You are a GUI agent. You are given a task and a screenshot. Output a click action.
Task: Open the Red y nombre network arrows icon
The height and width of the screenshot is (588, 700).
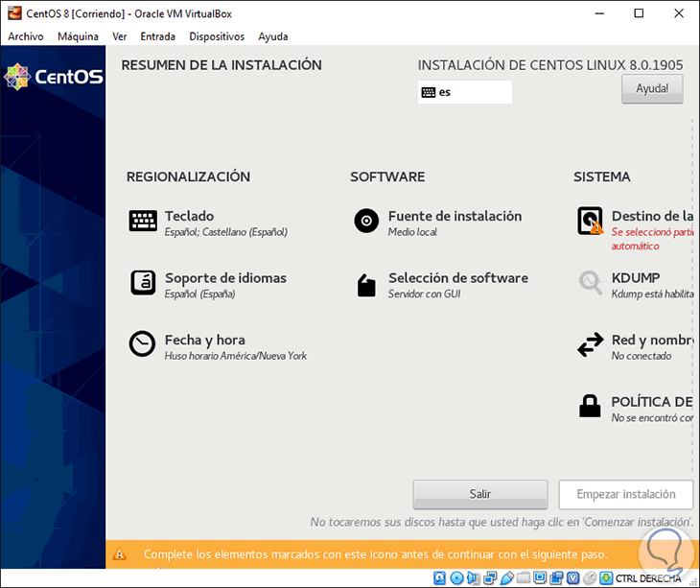pos(590,344)
